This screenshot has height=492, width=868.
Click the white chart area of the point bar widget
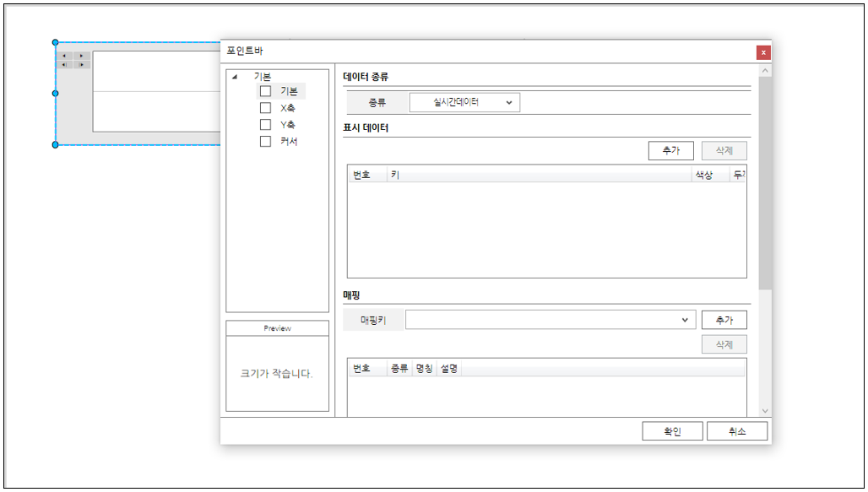click(157, 91)
